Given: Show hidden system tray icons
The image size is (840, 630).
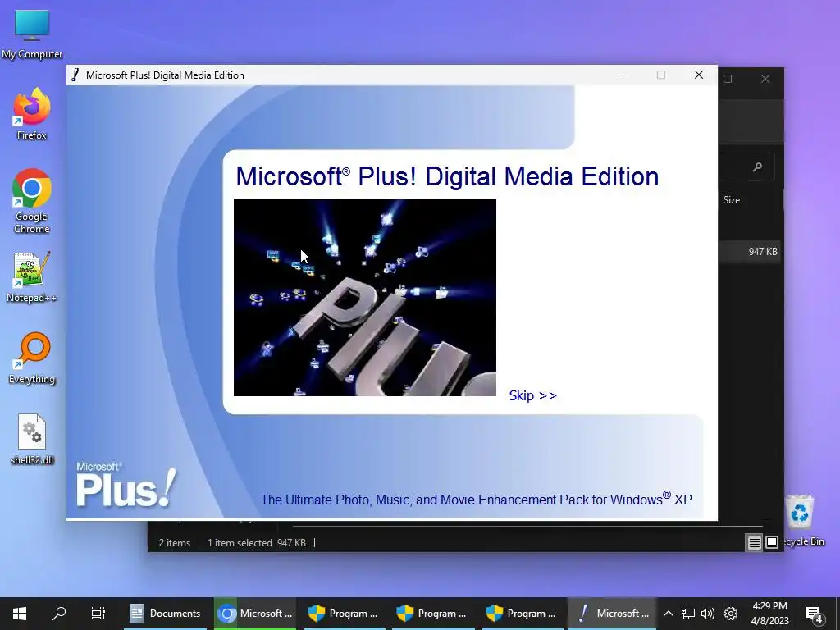Looking at the screenshot, I should click(x=668, y=614).
